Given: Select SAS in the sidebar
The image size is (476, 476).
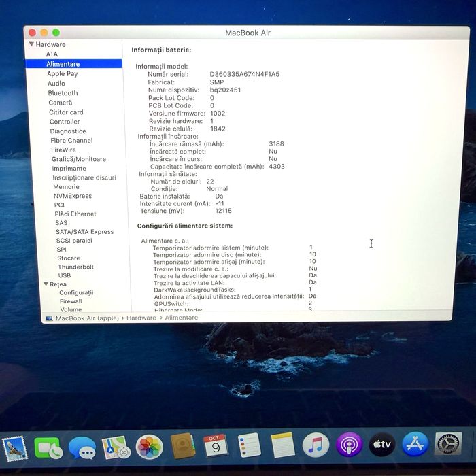Looking at the screenshot, I should point(61,223).
